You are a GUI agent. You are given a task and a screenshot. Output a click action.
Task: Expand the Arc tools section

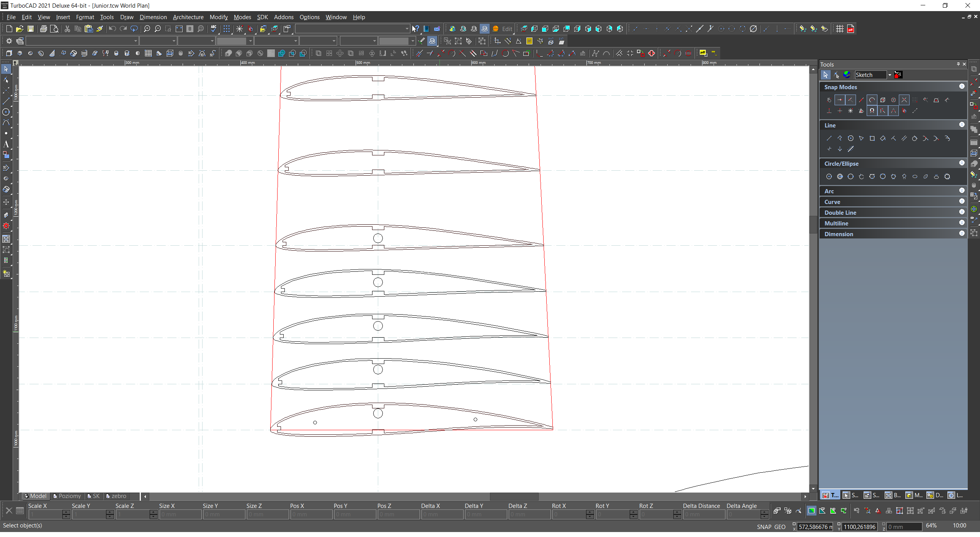click(962, 191)
